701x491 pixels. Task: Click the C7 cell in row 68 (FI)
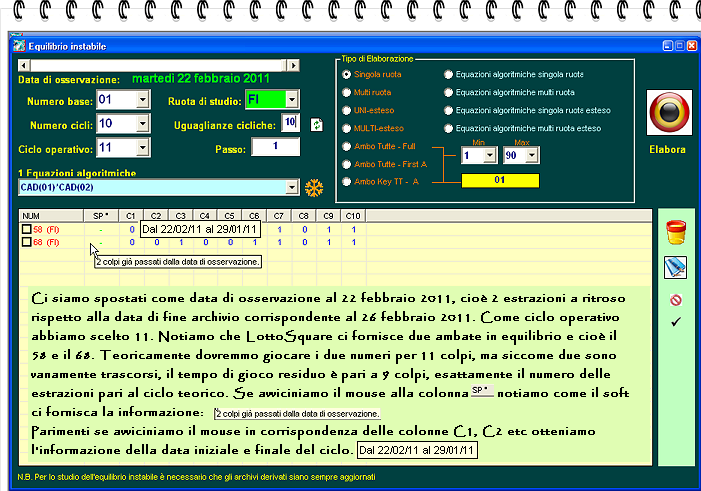click(x=279, y=242)
